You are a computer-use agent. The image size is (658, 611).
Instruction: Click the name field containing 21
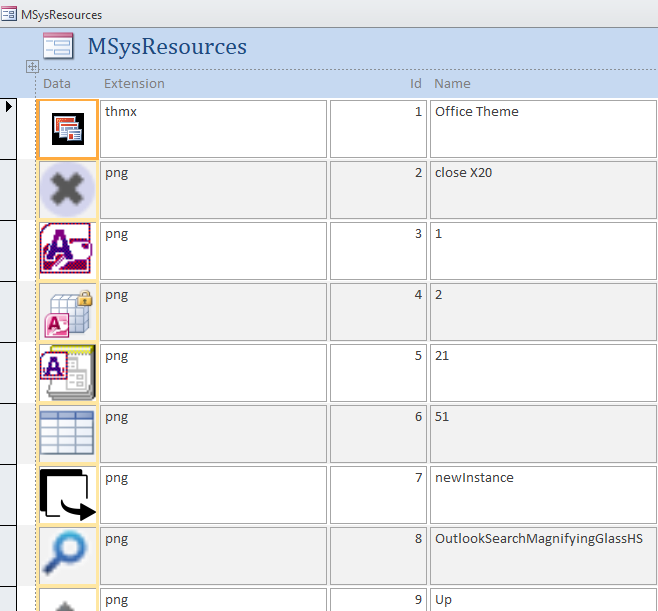543,373
